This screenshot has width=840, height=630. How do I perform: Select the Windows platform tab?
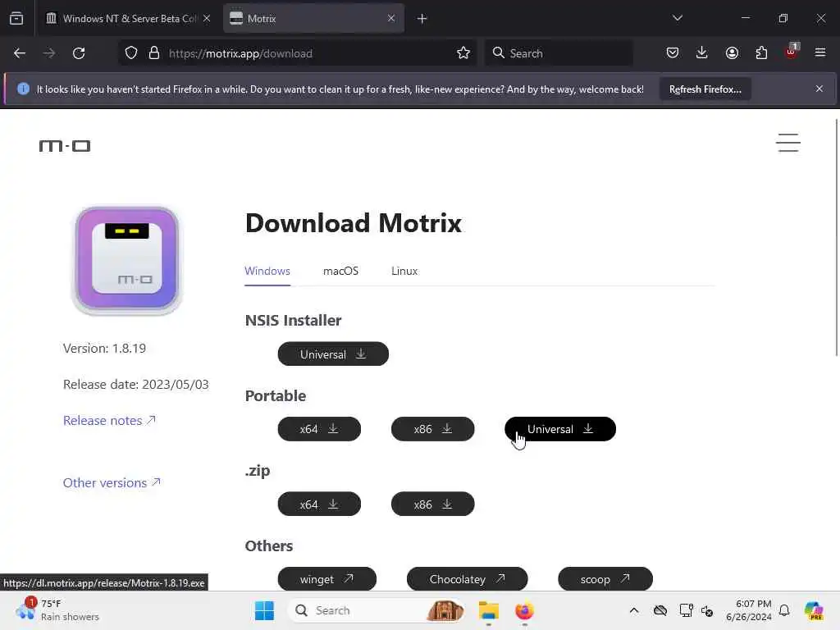(x=267, y=271)
